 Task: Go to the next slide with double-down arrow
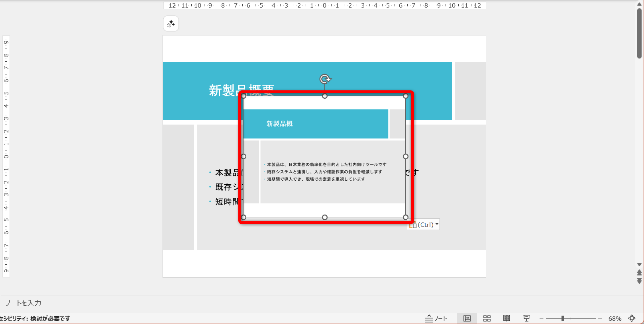639,281
